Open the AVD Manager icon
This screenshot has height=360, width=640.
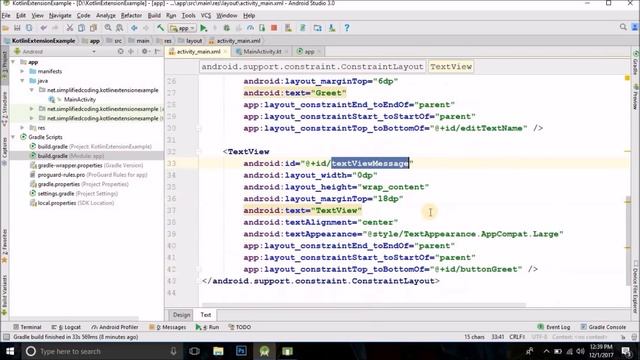point(289,28)
